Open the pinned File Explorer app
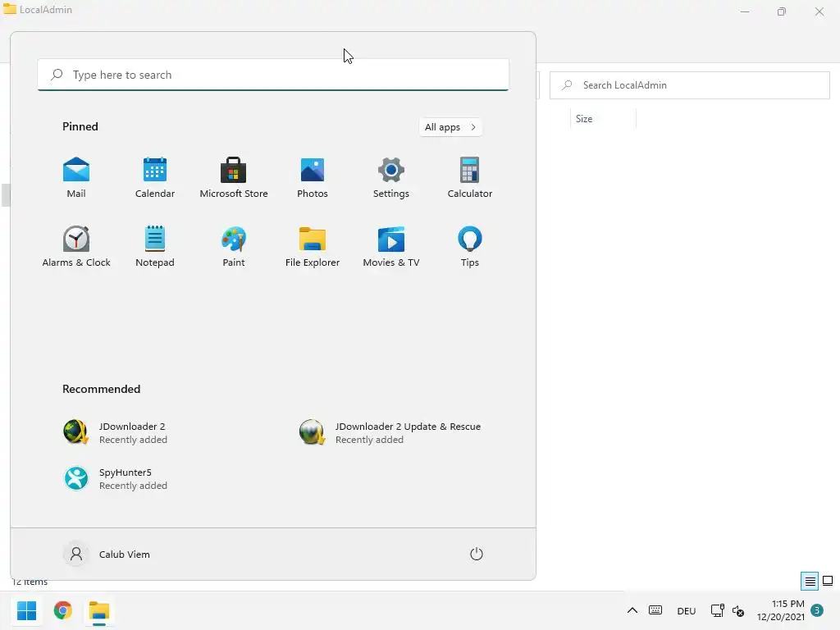The width and height of the screenshot is (840, 630). 313,246
